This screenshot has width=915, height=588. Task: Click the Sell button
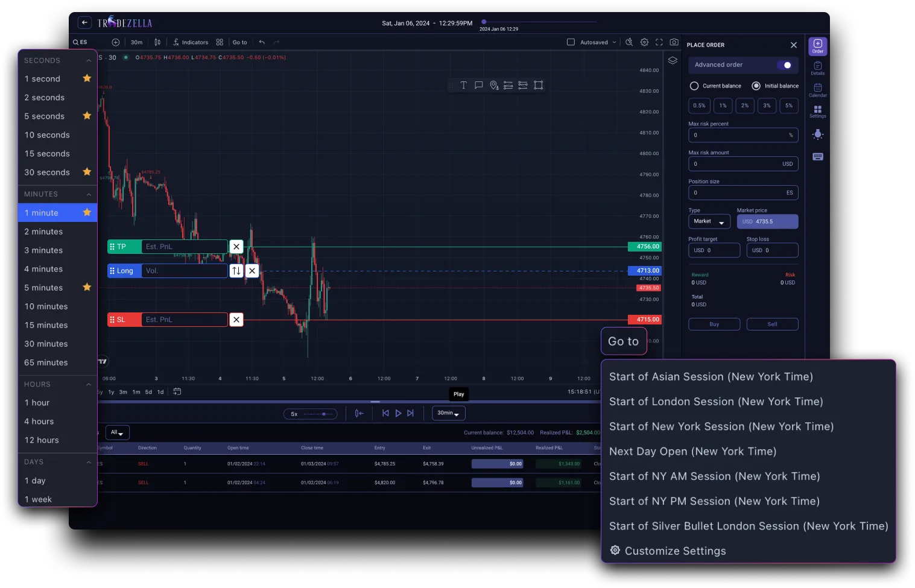point(772,324)
